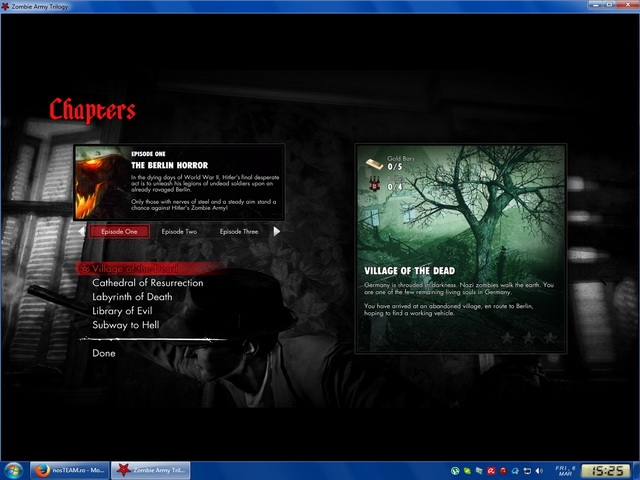This screenshot has width=640, height=480.
Task: Click the FRI 6 MAR date display
Action: (x=565, y=471)
